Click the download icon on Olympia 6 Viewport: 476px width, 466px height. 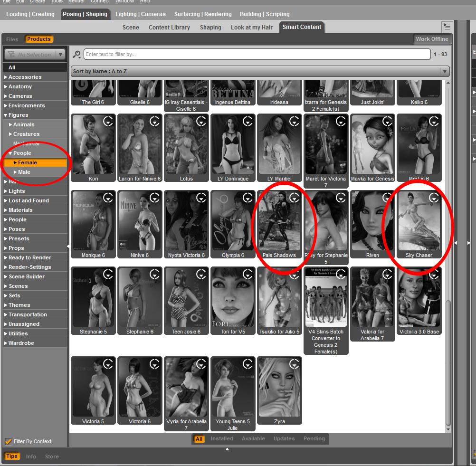point(248,198)
